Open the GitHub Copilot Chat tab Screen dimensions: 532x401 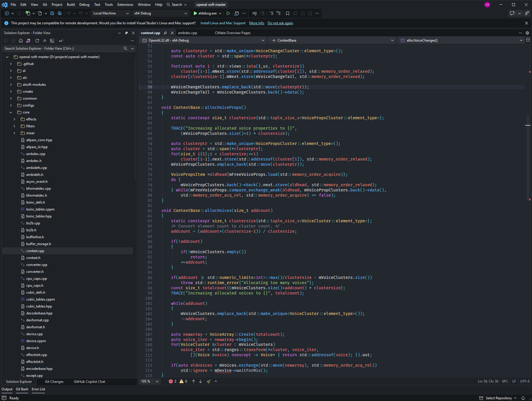[89, 382]
